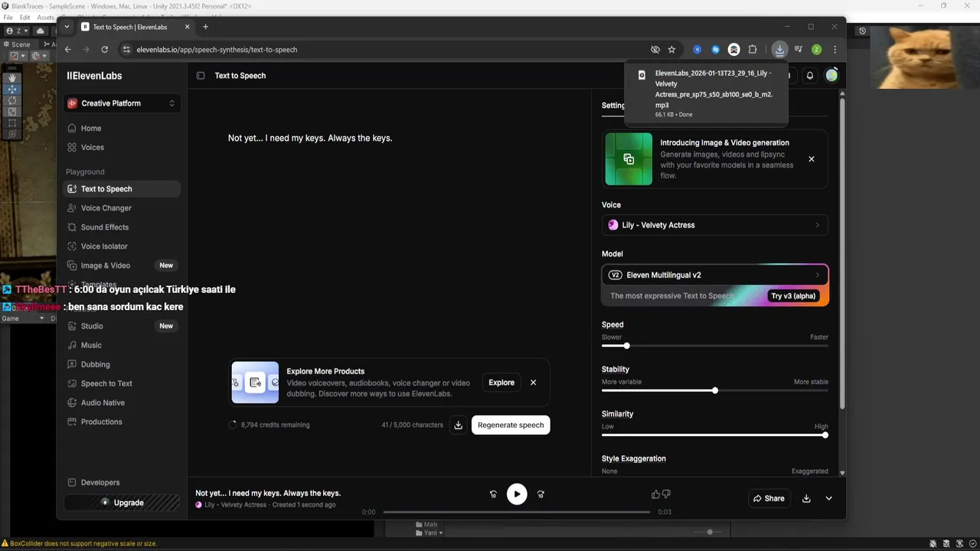Download generated speech next to Regenerate button
Screen dimensions: 980x551
[x=458, y=425]
